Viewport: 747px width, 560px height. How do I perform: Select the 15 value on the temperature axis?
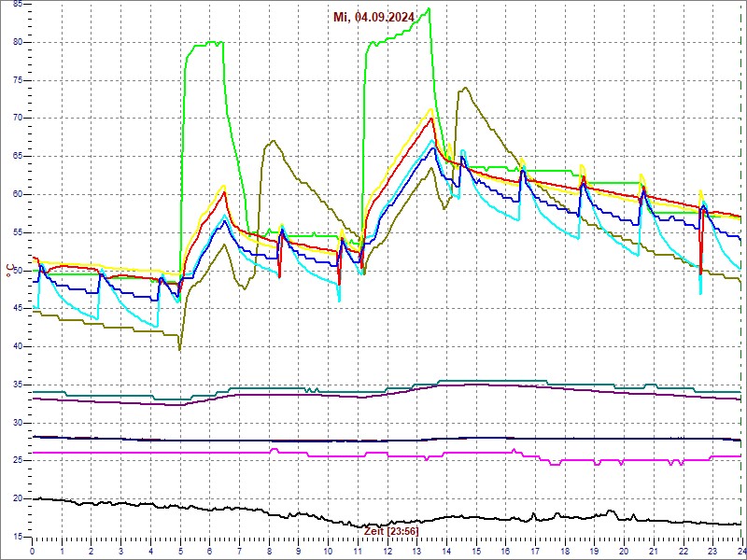pos(17,537)
